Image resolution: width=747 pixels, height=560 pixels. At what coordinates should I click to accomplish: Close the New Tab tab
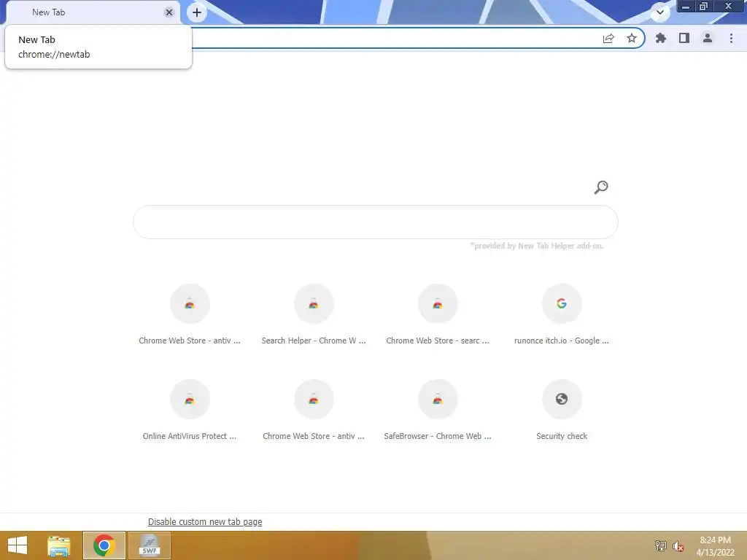coord(169,12)
